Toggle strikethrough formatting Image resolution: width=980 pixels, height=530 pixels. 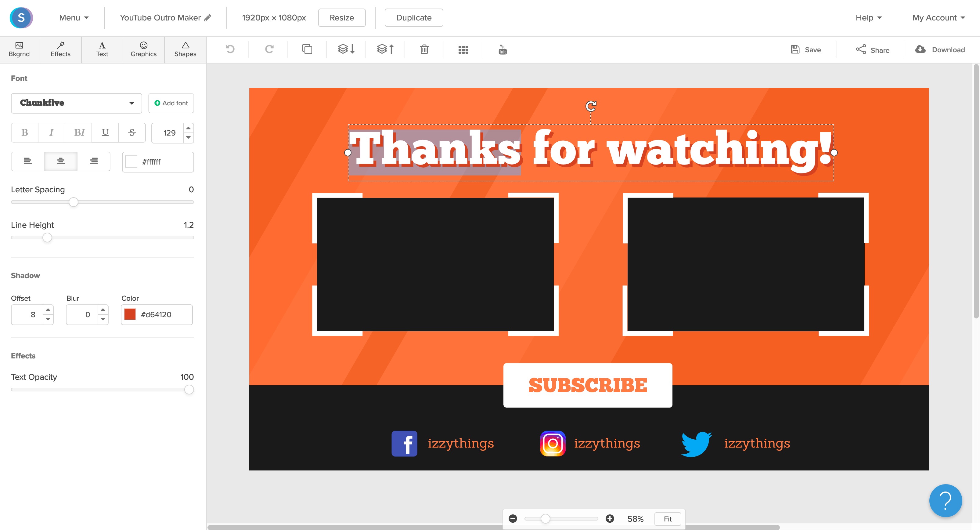132,132
